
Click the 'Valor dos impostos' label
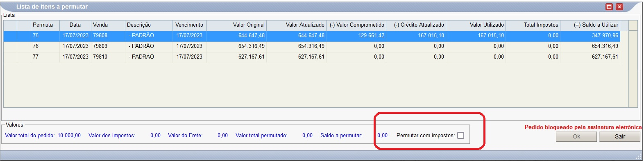(112, 136)
